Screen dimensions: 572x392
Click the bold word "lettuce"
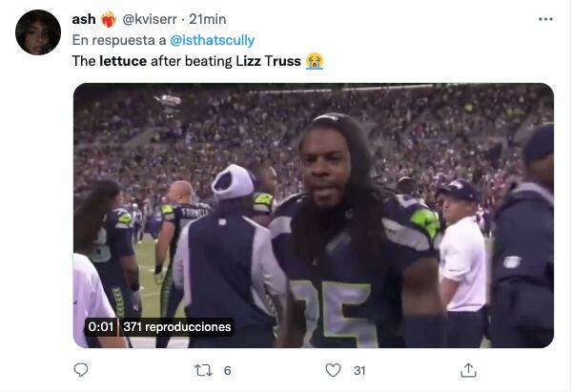[125, 61]
